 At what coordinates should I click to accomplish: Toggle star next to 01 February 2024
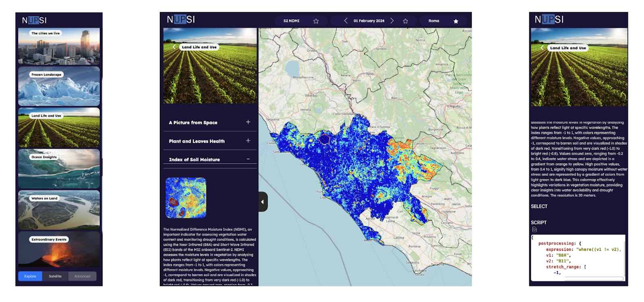(405, 21)
